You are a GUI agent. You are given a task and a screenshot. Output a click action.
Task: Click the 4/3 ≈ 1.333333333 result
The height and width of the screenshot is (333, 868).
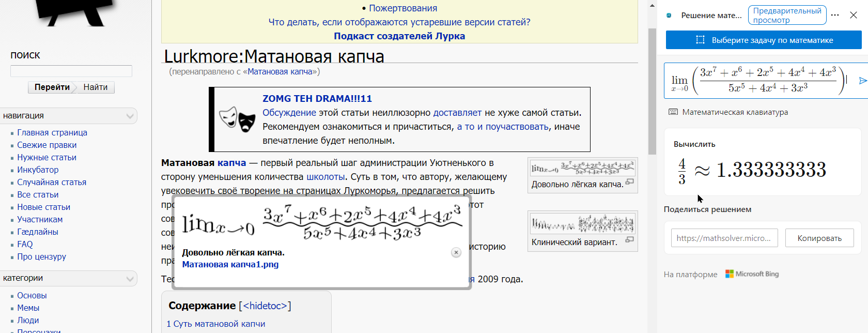pos(752,171)
